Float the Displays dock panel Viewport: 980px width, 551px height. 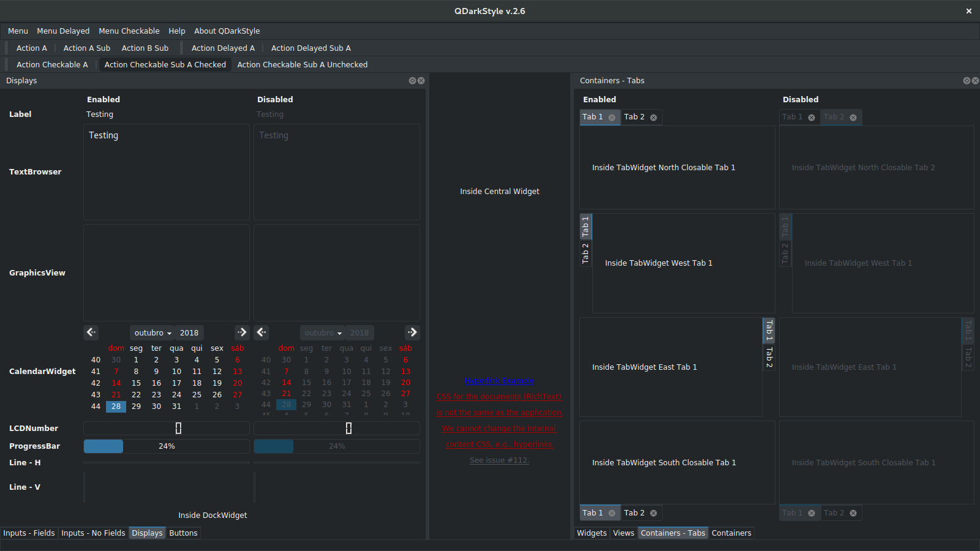tap(412, 81)
